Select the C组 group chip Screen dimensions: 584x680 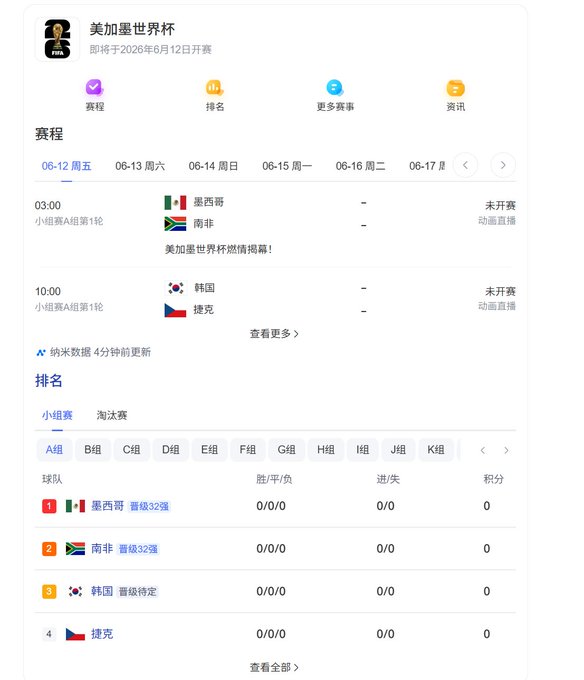click(131, 450)
